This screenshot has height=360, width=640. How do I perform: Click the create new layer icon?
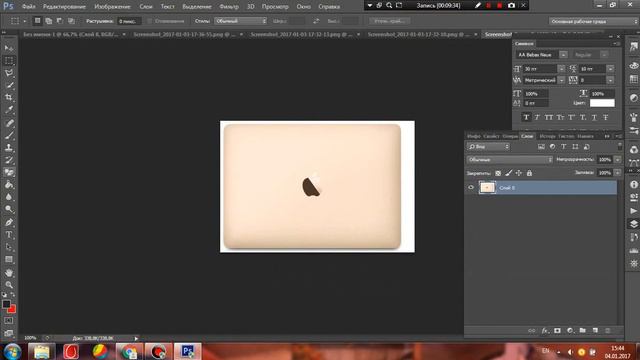pos(595,331)
